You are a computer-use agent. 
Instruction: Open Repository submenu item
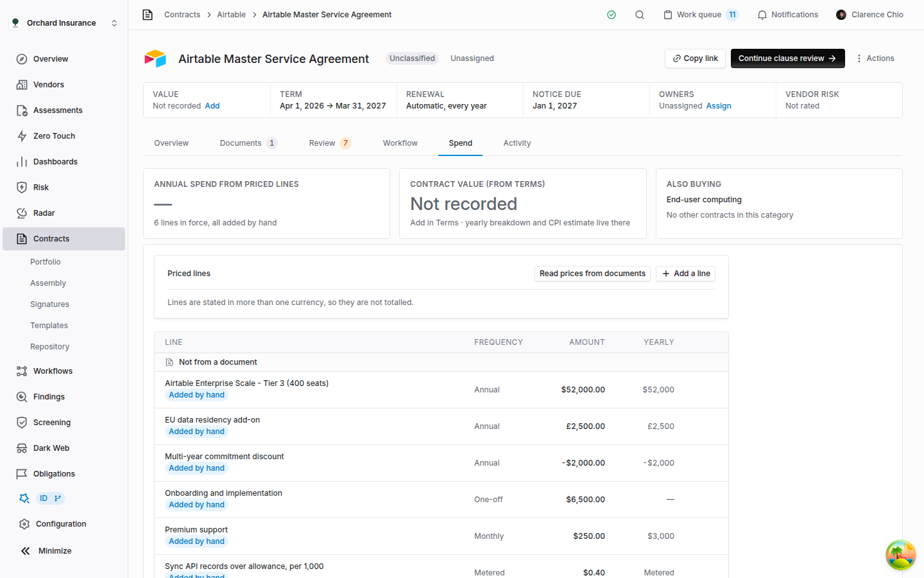[x=49, y=347]
